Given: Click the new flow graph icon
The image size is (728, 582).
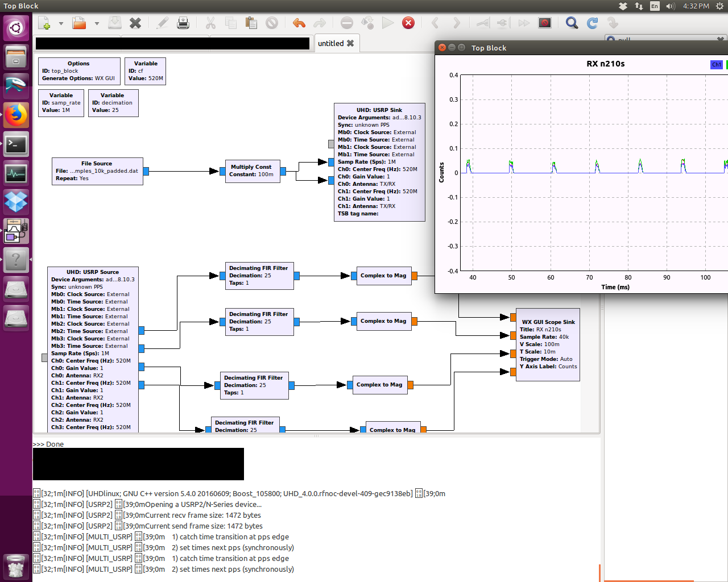Looking at the screenshot, I should (44, 23).
